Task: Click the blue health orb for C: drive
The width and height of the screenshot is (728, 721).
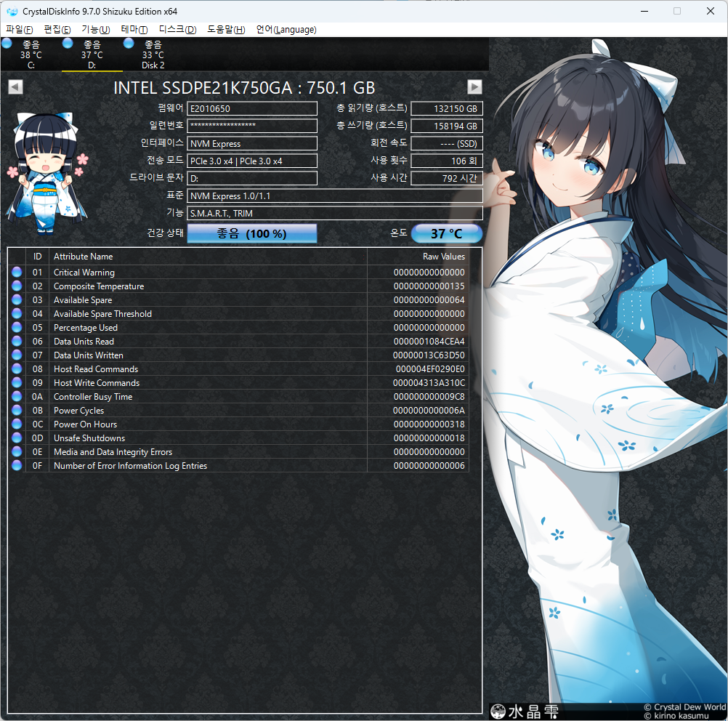Action: coord(7,44)
